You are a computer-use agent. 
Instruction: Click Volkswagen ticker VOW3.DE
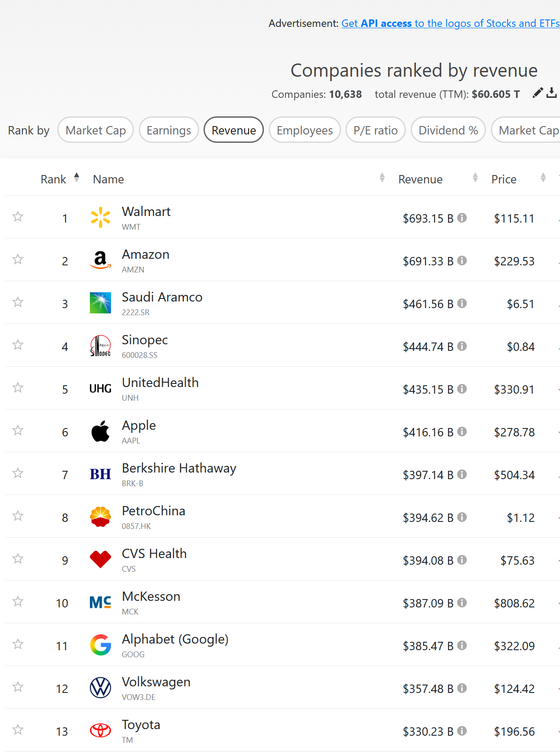coord(138,697)
